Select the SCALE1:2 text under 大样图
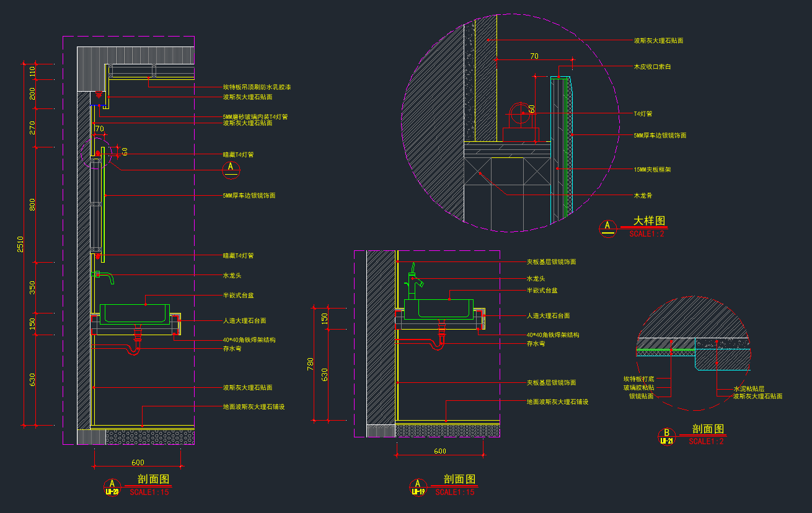The image size is (812, 513). click(x=647, y=234)
